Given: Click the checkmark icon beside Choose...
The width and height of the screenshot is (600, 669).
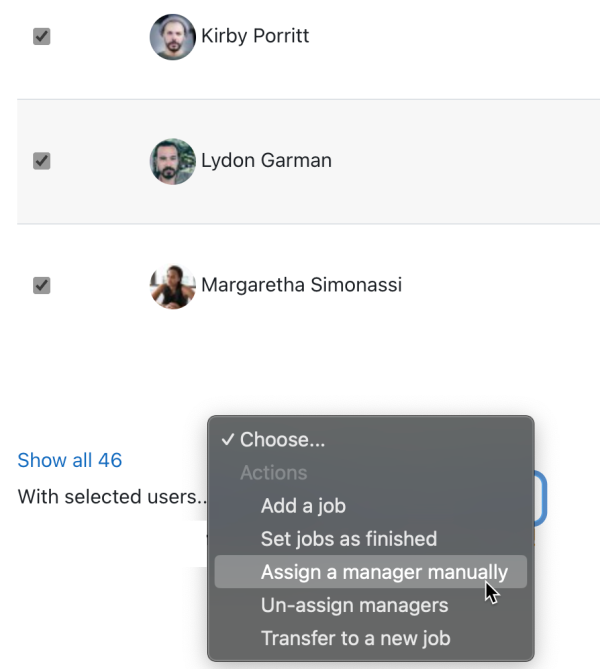Looking at the screenshot, I should tap(228, 439).
